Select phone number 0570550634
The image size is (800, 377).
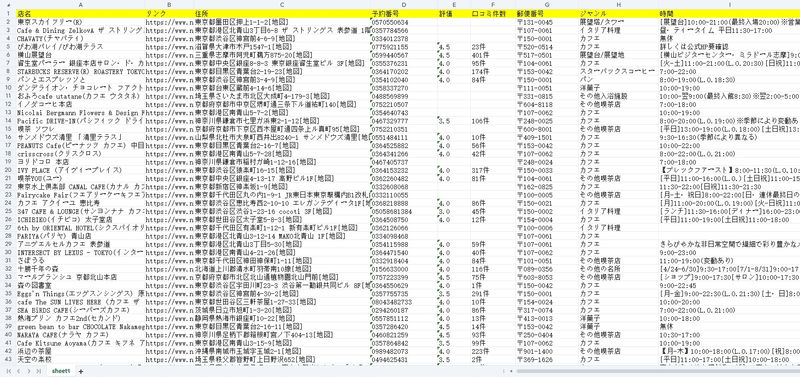404,22
